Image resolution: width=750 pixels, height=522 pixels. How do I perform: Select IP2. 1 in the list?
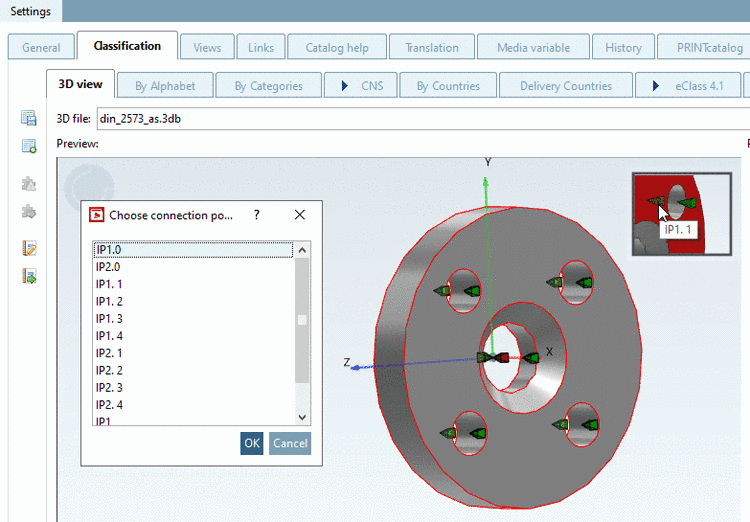pyautogui.click(x=193, y=353)
